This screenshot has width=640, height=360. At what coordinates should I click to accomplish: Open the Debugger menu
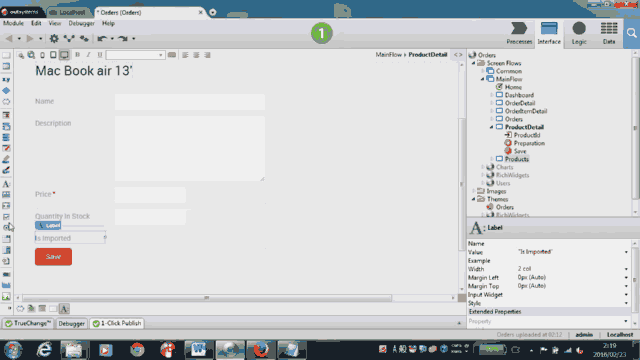point(81,23)
